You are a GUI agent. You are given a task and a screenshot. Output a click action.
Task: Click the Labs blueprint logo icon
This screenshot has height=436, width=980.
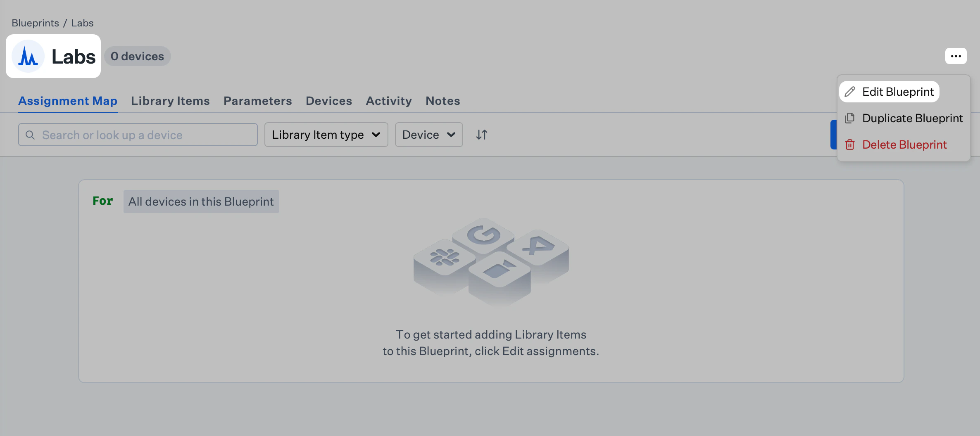pyautogui.click(x=28, y=56)
